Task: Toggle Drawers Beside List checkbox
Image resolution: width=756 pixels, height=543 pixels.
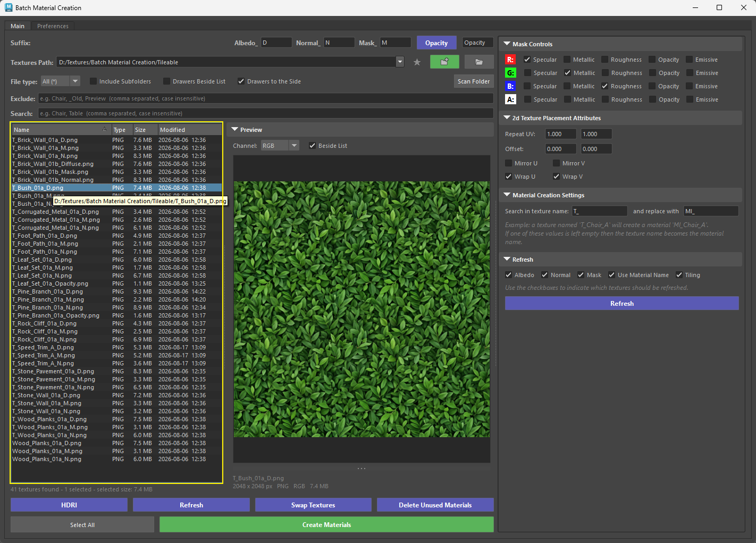Action: (167, 81)
